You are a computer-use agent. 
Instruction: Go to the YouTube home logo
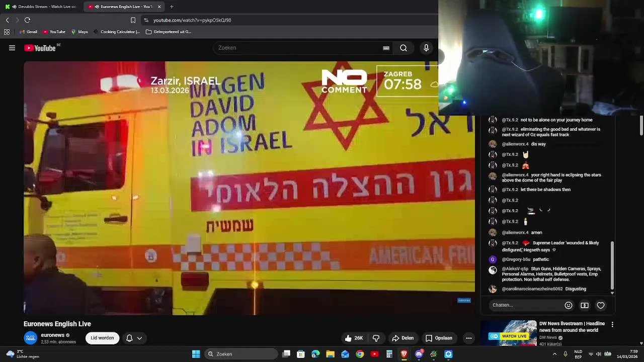40,48
